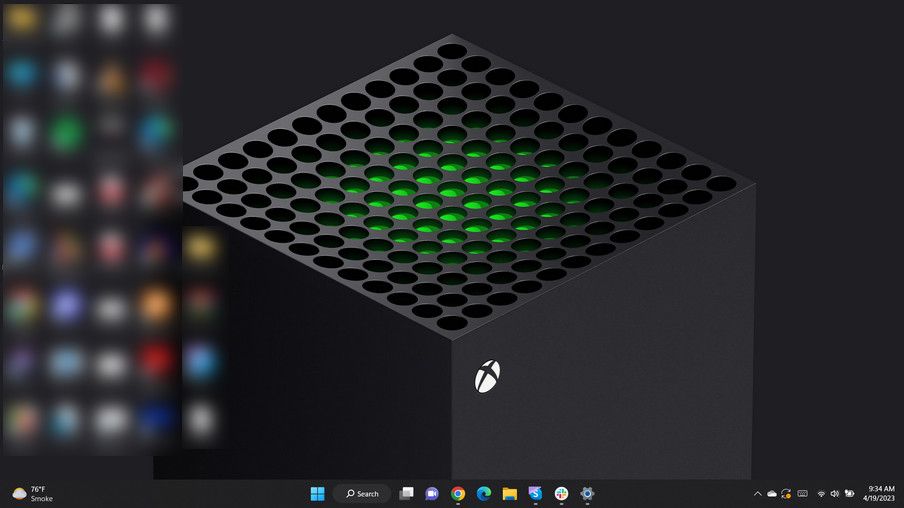904x508 pixels.
Task: Open the Windows Start menu
Action: (318, 494)
